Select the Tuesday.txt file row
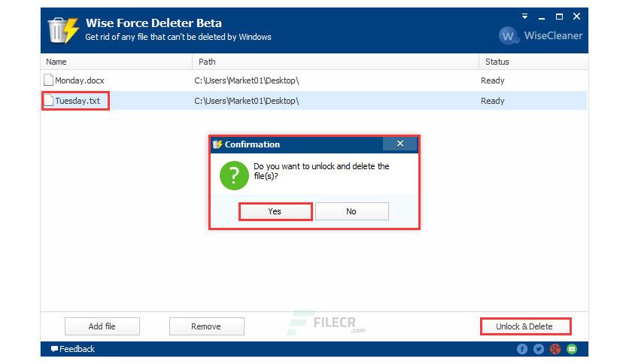The image size is (629, 364). click(x=314, y=101)
